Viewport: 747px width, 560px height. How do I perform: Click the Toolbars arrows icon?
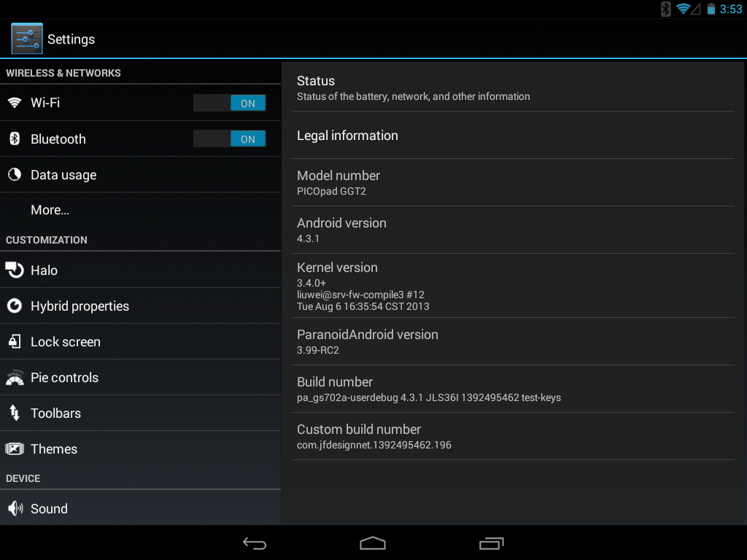[x=15, y=413]
